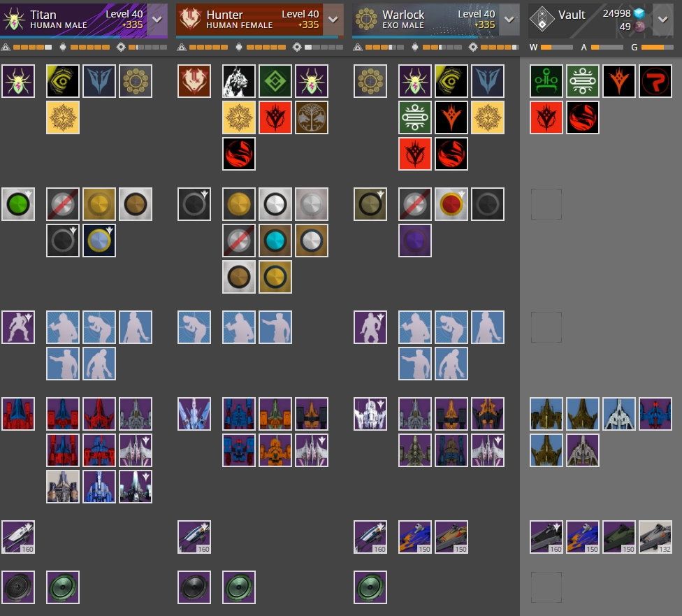The width and height of the screenshot is (682, 616).
Task: Pick Titan's light blue and gold shader
Action: [x=99, y=241]
